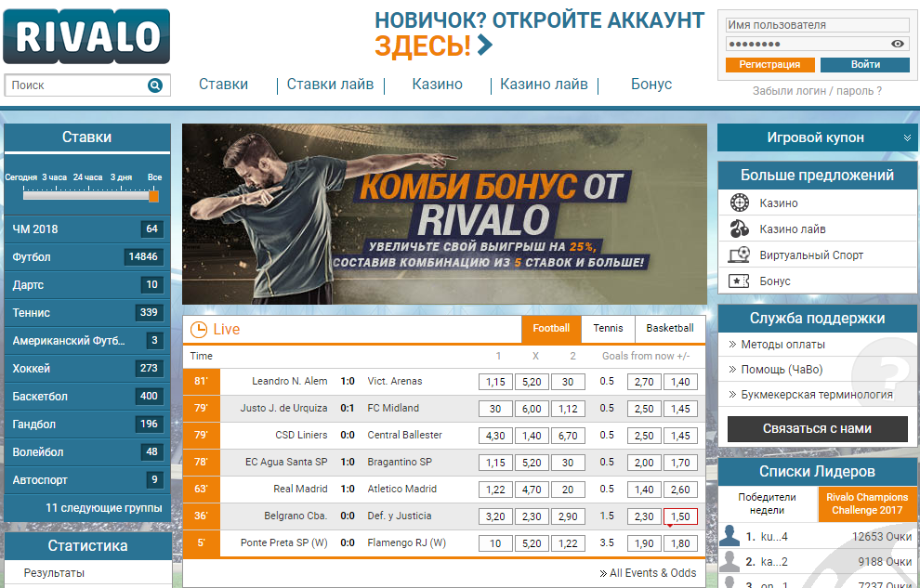Image resolution: width=920 pixels, height=588 pixels.
Task: Click Забыли логин / пароль link
Action: tap(818, 91)
